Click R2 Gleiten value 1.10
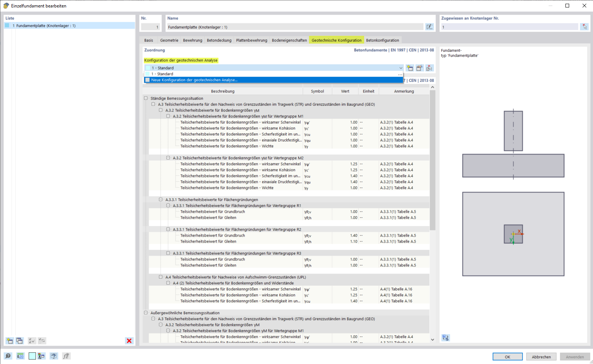The image size is (593, 364). pyautogui.click(x=353, y=241)
